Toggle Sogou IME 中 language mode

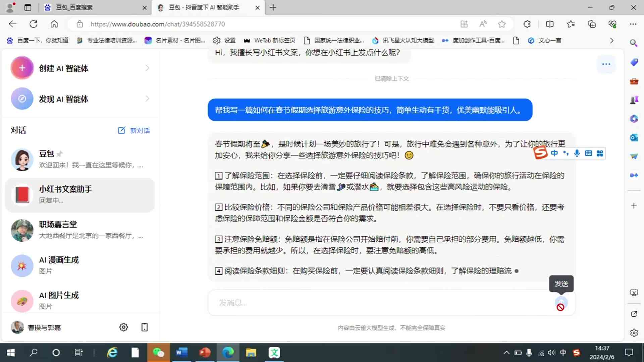pos(554,153)
